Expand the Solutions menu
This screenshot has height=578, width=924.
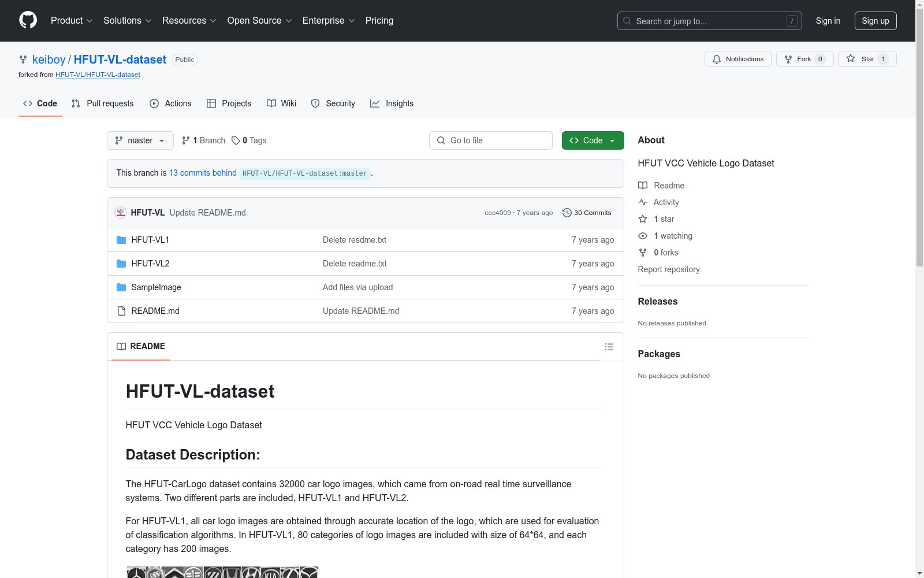(128, 21)
